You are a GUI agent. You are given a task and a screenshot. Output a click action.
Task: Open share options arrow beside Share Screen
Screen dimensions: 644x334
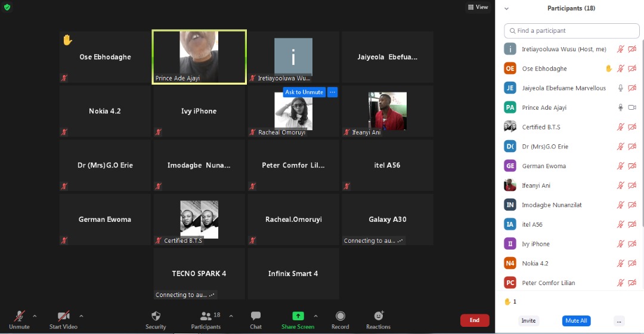(315, 316)
